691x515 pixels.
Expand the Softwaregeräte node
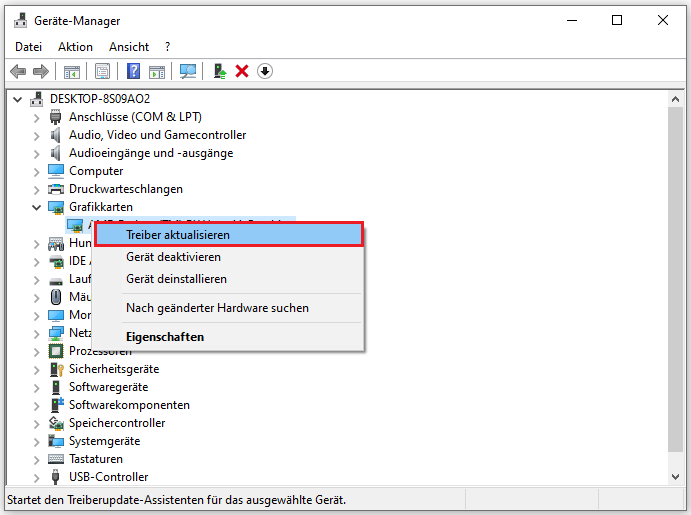click(37, 388)
